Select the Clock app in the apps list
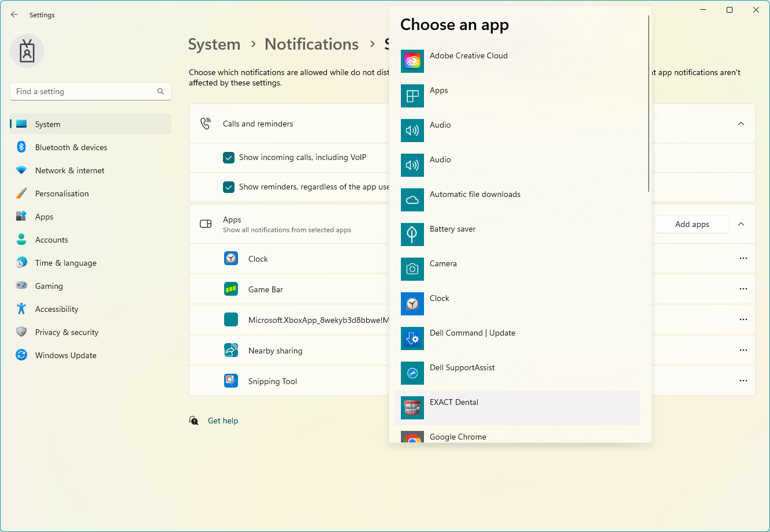The width and height of the screenshot is (770, 532). 258,258
